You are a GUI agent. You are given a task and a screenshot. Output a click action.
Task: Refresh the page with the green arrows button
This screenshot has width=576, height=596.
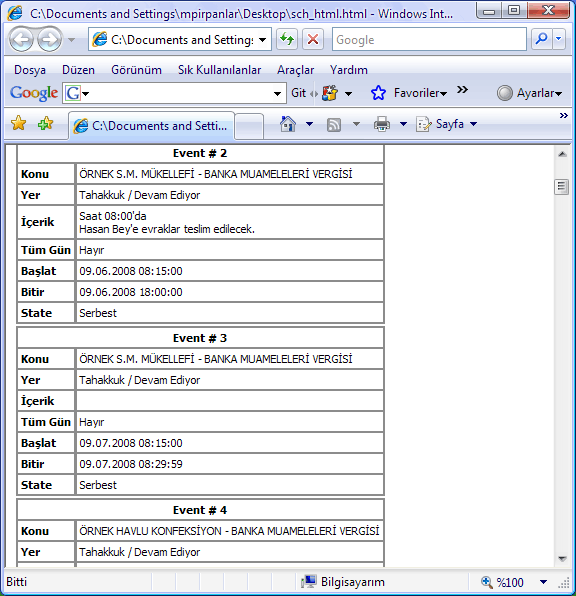point(287,39)
